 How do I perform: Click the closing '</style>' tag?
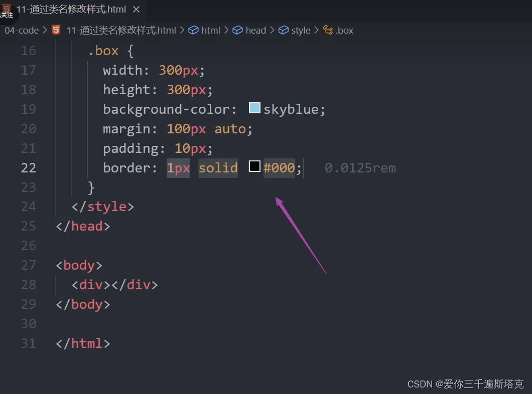[103, 207]
